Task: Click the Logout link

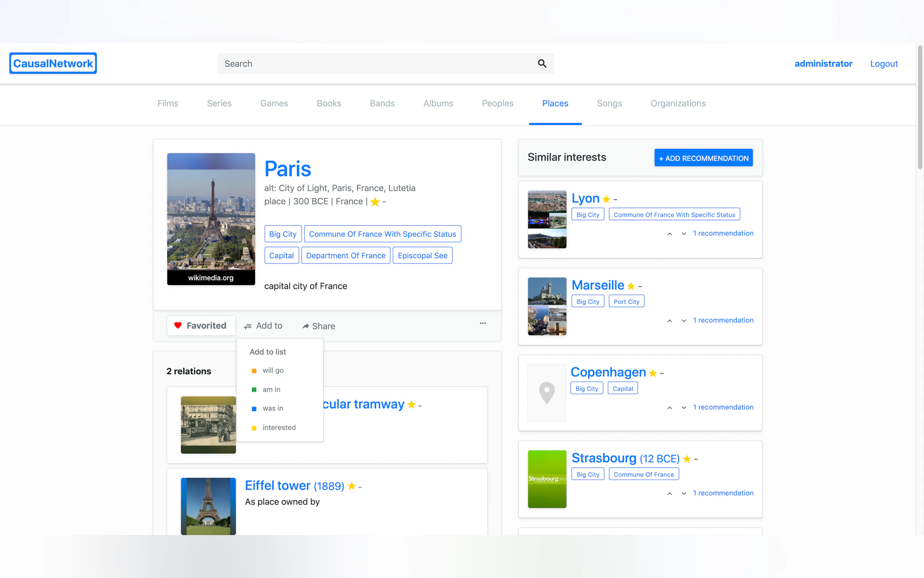Action: coord(883,63)
